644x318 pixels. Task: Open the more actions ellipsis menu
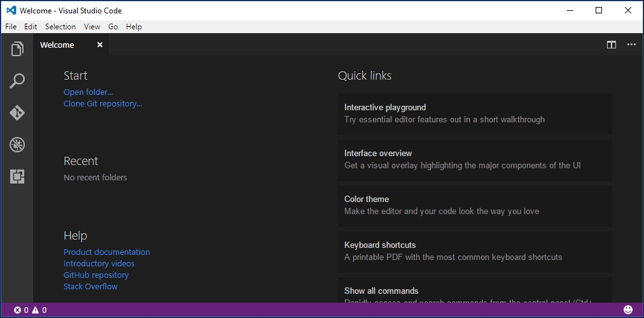631,45
